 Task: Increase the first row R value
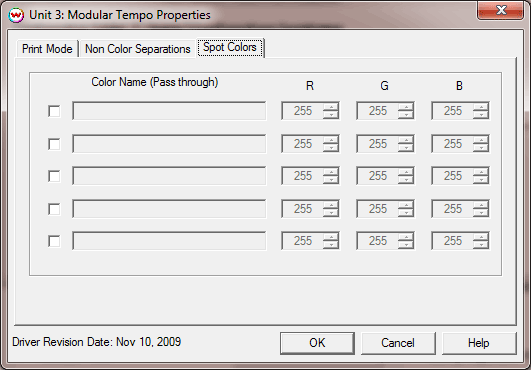point(331,107)
